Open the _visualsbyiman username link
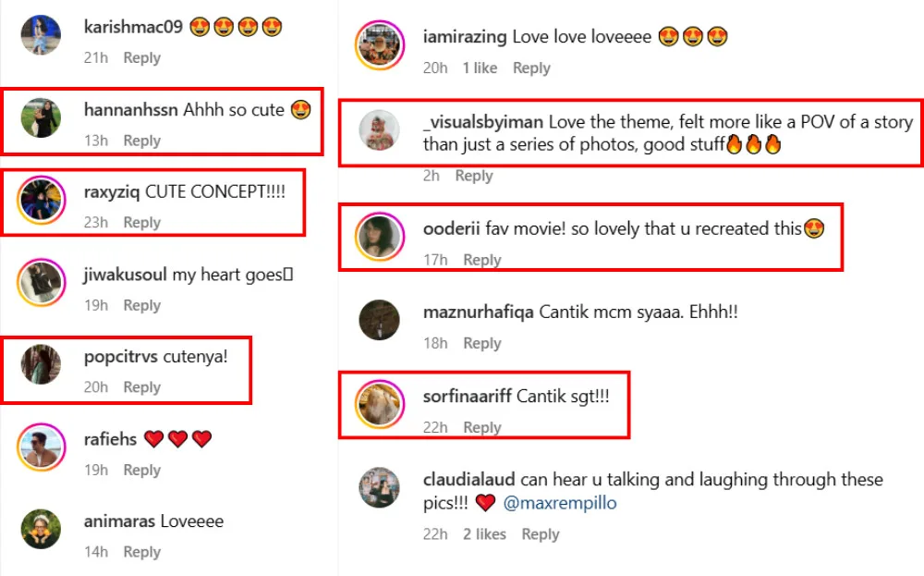This screenshot has height=576, width=924. 483,122
